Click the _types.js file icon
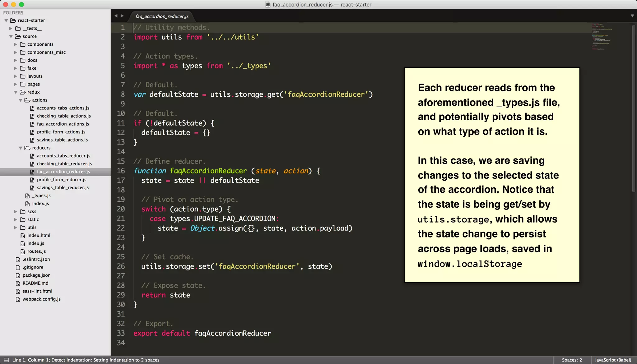 27,196
